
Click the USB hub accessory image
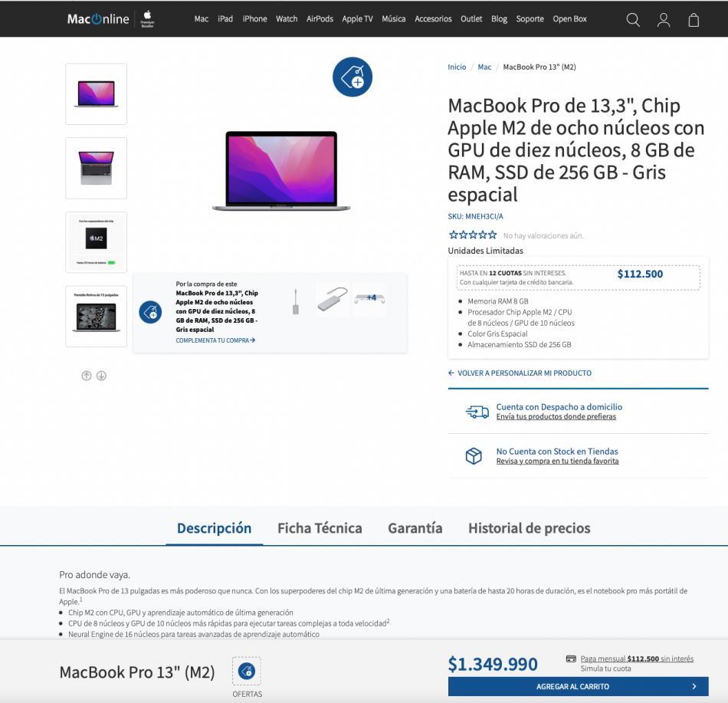pos(333,299)
